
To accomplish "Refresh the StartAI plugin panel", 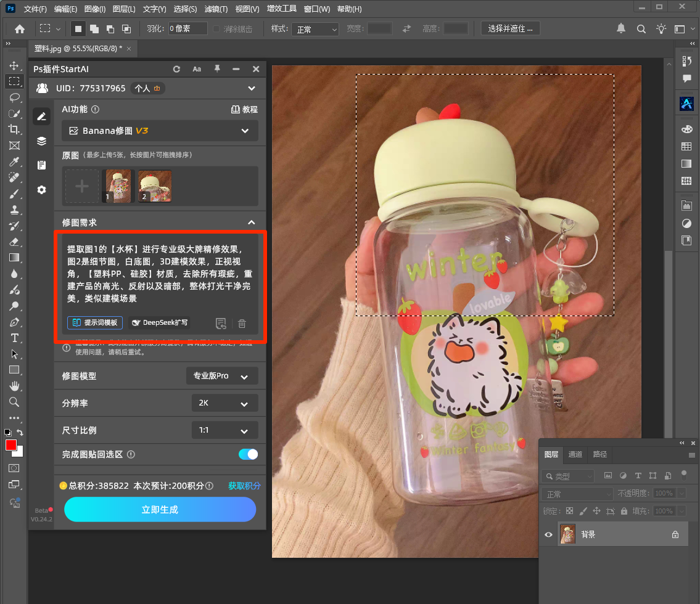I will [x=177, y=69].
